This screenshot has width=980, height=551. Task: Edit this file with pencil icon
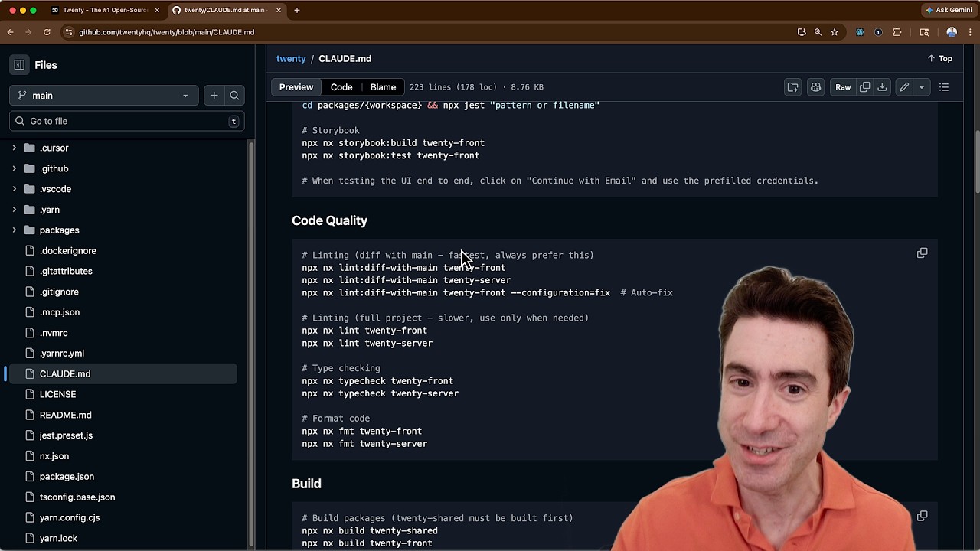pos(904,87)
